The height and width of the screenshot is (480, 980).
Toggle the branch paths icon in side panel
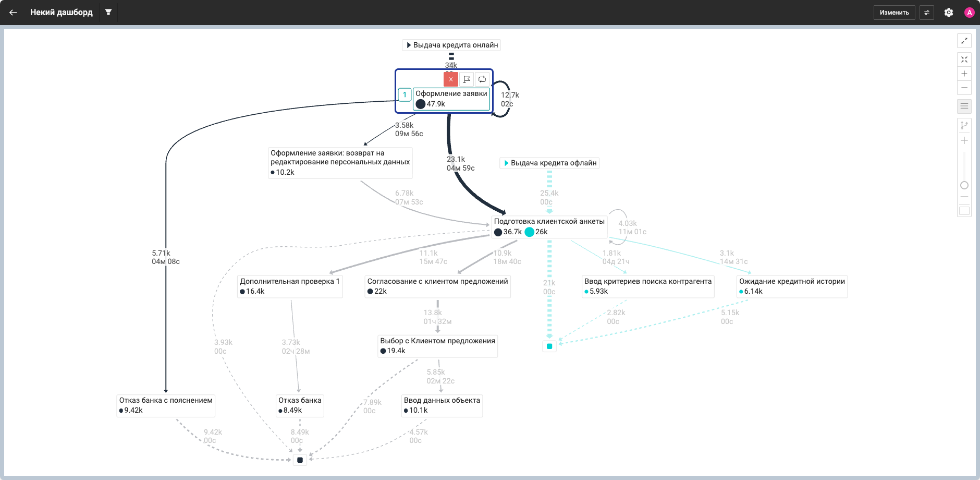964,125
